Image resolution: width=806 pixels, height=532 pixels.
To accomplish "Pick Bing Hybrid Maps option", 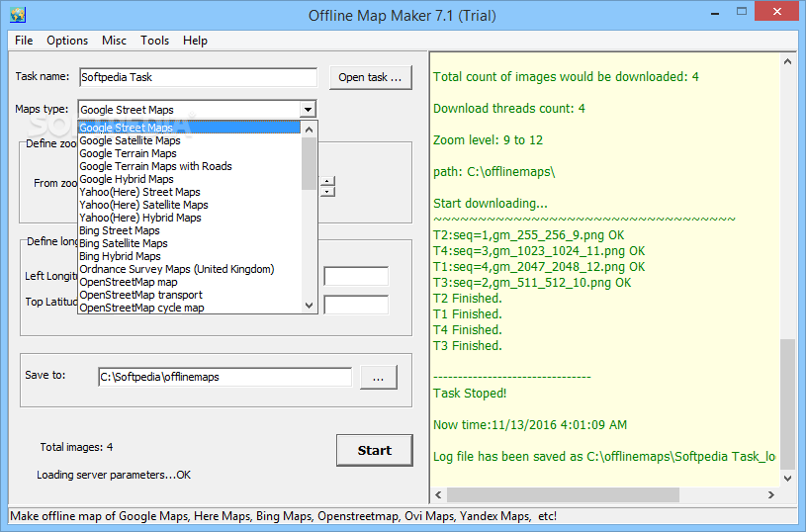I will click(189, 256).
